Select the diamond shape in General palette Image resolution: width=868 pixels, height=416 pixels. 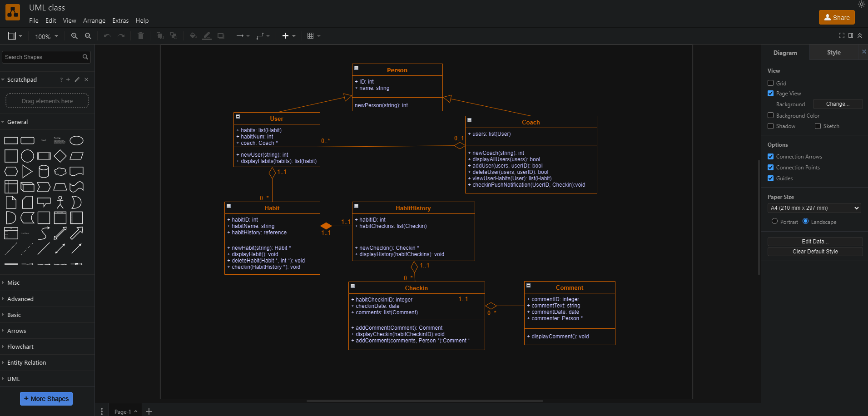[x=60, y=156]
